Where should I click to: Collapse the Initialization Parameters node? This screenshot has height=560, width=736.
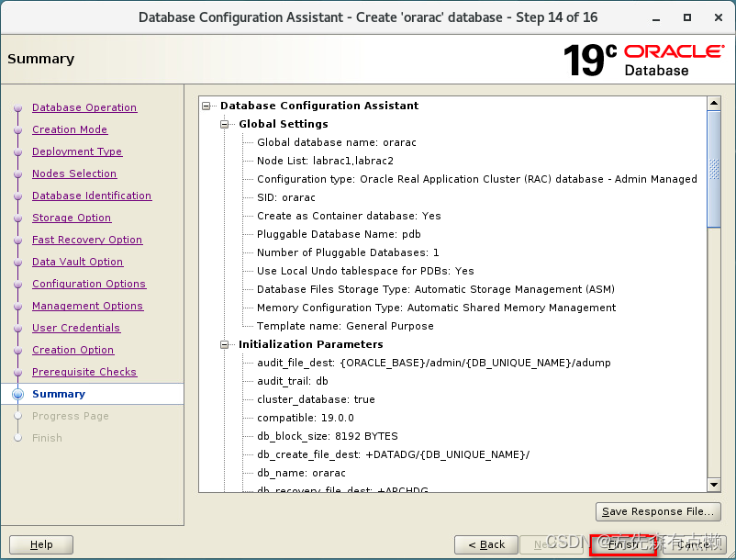(224, 345)
